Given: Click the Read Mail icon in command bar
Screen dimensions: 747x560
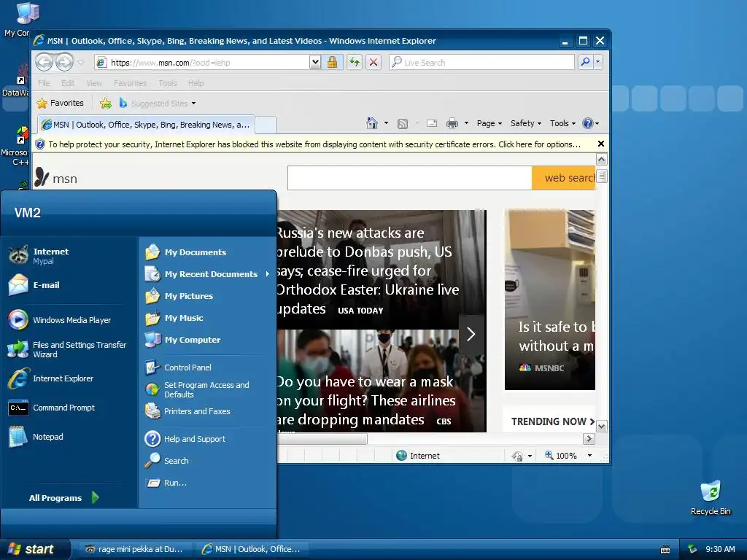Looking at the screenshot, I should point(432,123).
